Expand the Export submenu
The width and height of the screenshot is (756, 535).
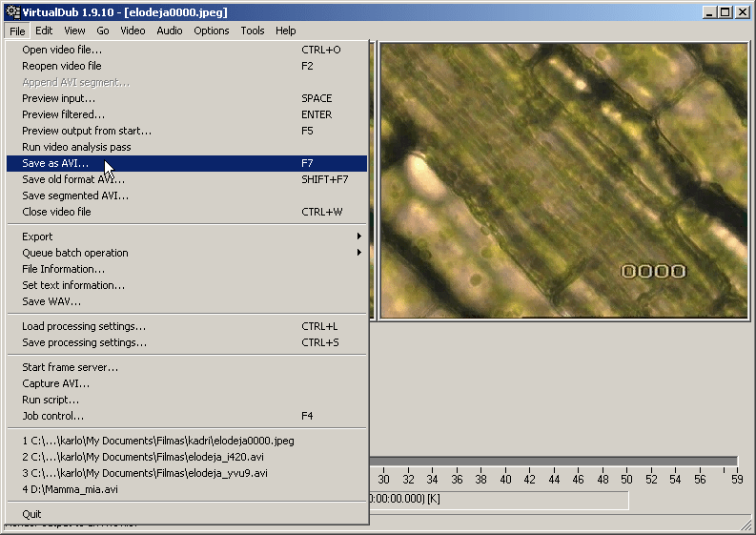coord(187,237)
